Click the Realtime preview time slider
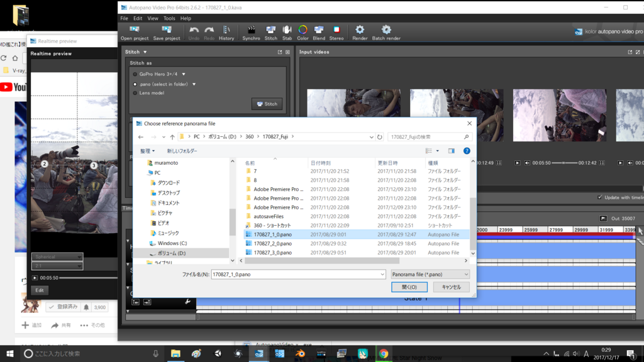Image resolution: width=644 pixels, height=362 pixels. [x=88, y=278]
